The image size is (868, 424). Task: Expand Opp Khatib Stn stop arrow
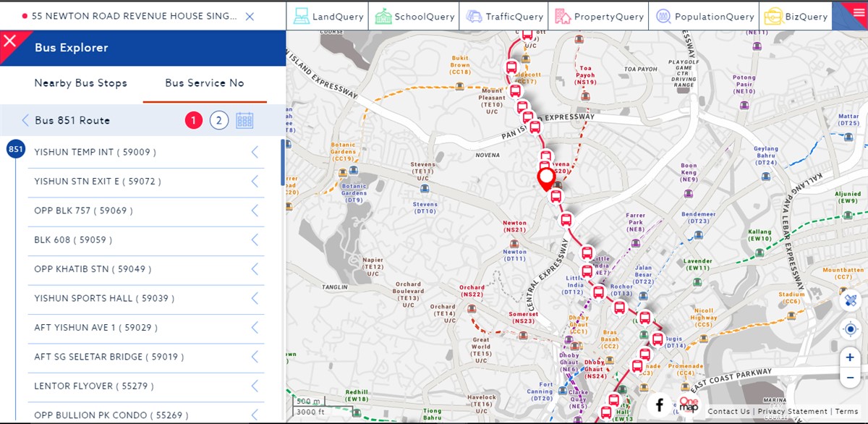[x=255, y=269]
